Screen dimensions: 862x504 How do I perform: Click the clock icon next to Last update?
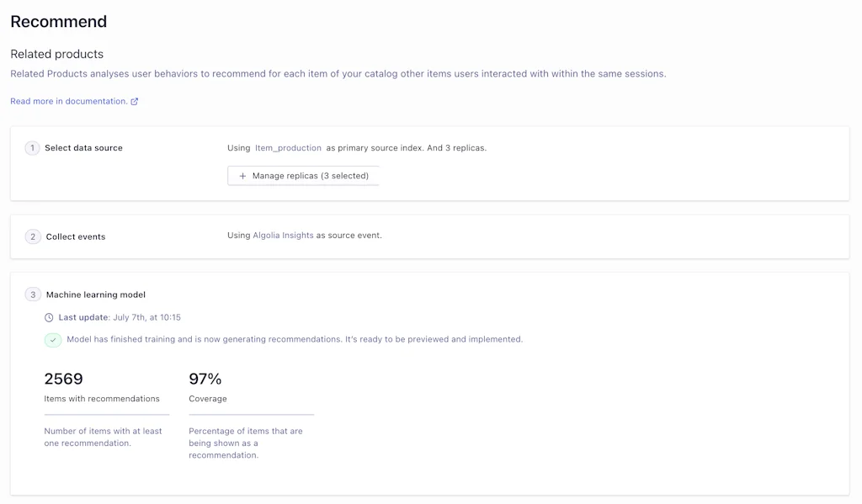click(x=49, y=318)
